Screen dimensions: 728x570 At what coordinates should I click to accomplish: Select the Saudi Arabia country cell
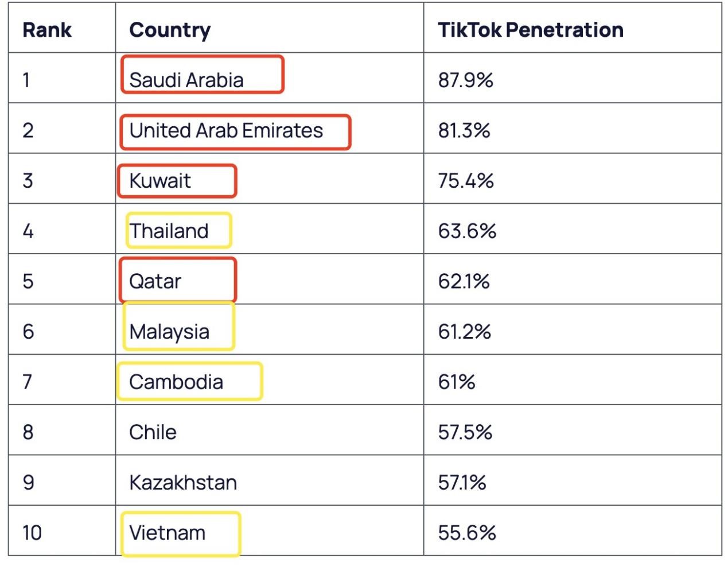186,80
